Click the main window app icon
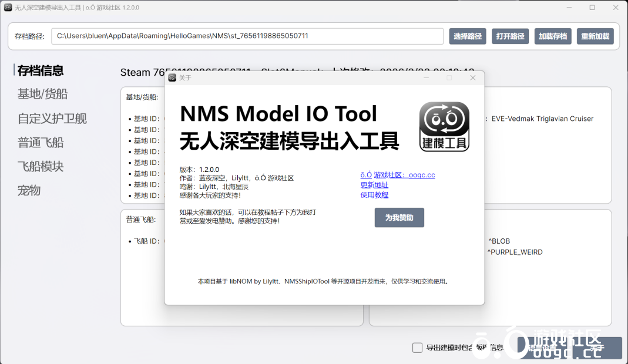 pos(8,8)
